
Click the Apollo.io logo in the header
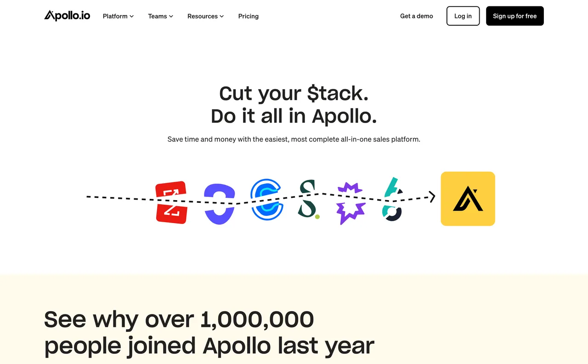(67, 15)
